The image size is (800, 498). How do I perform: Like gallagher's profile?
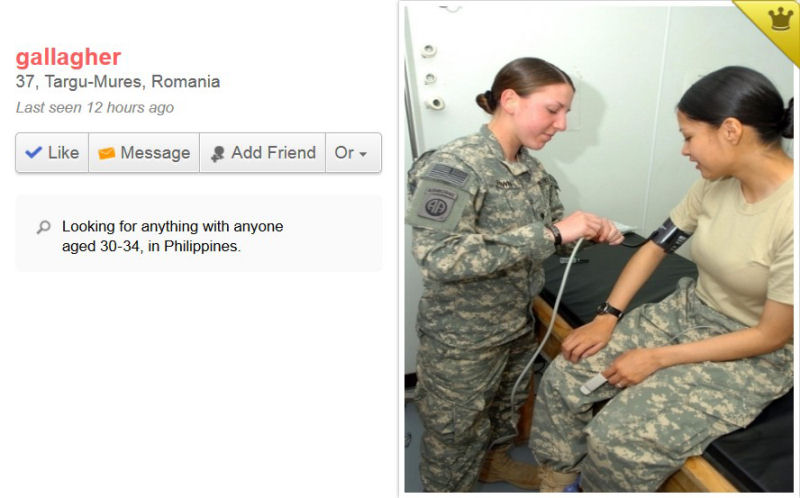point(52,153)
